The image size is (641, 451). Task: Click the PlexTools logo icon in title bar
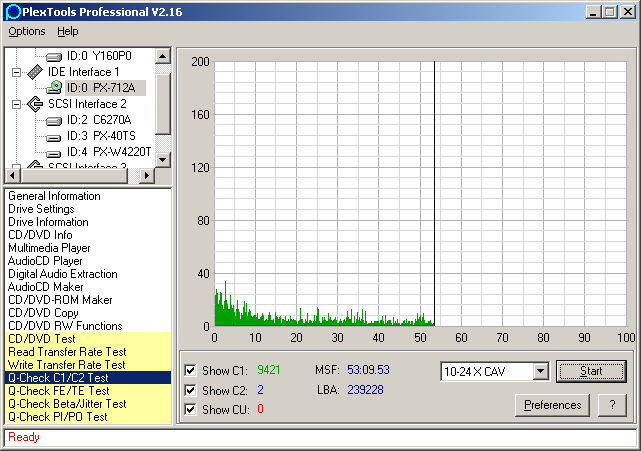(x=13, y=12)
